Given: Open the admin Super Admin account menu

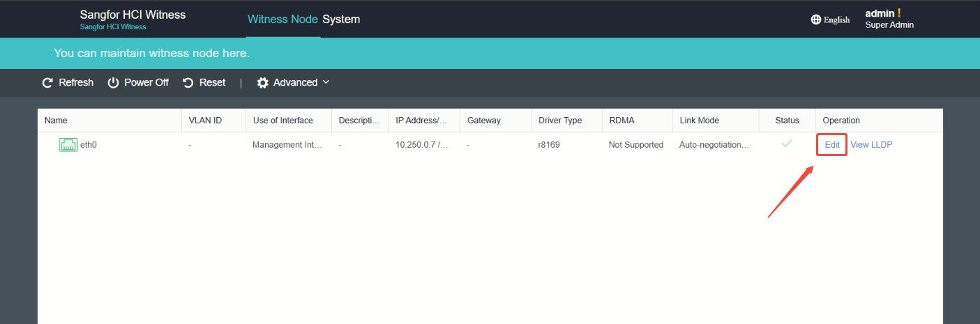Looking at the screenshot, I should pos(889,19).
